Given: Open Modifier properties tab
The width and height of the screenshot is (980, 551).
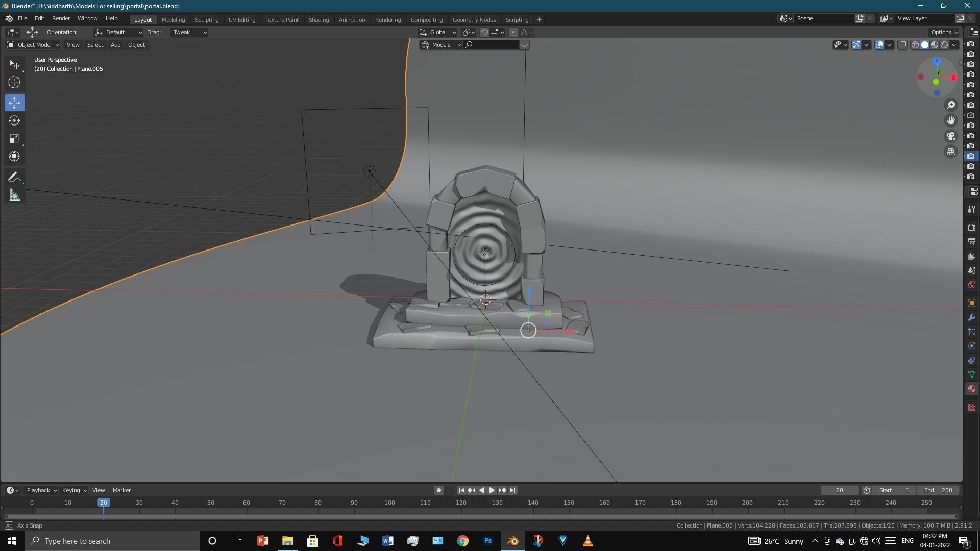Looking at the screenshot, I should coord(972,317).
